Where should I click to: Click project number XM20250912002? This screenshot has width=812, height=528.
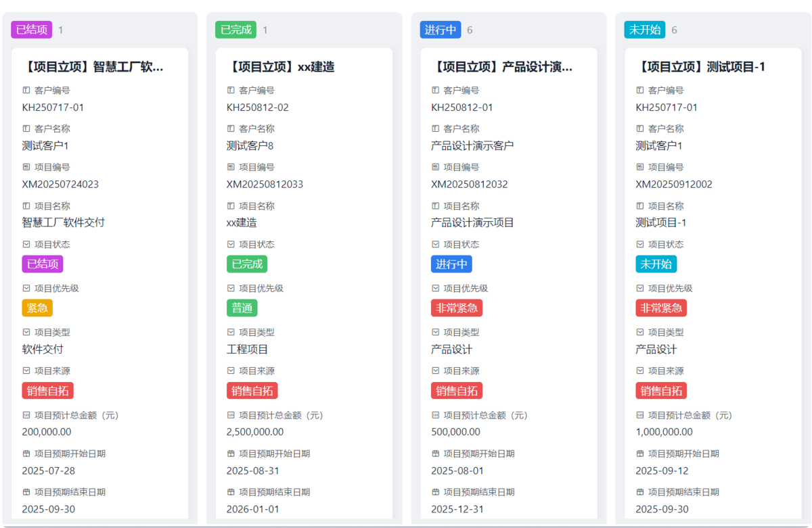click(674, 184)
